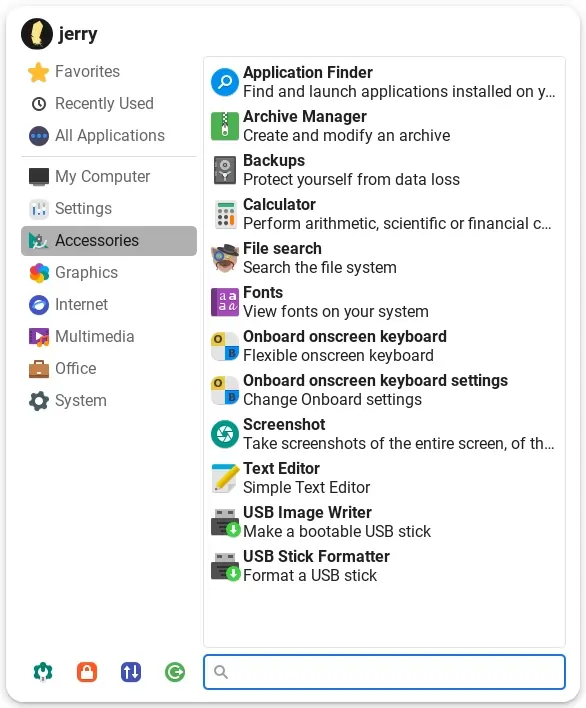Open the Screenshot tool
This screenshot has width=586, height=708.
point(384,434)
